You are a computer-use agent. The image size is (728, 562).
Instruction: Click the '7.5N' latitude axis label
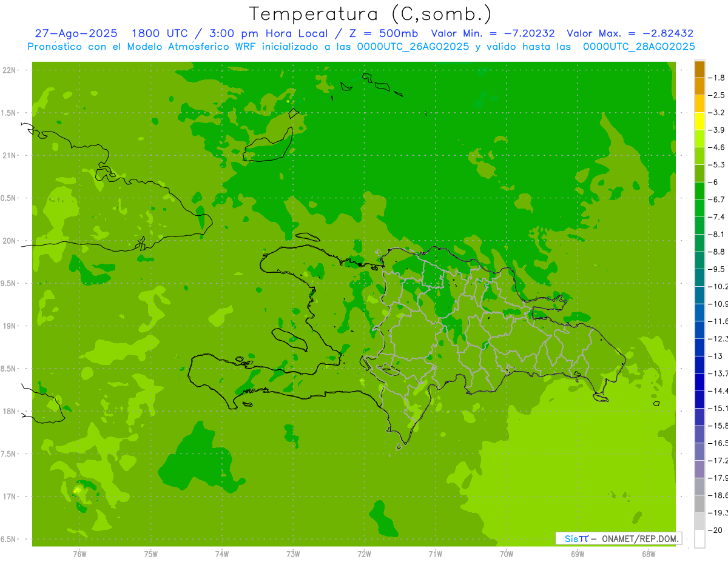pyautogui.click(x=9, y=454)
